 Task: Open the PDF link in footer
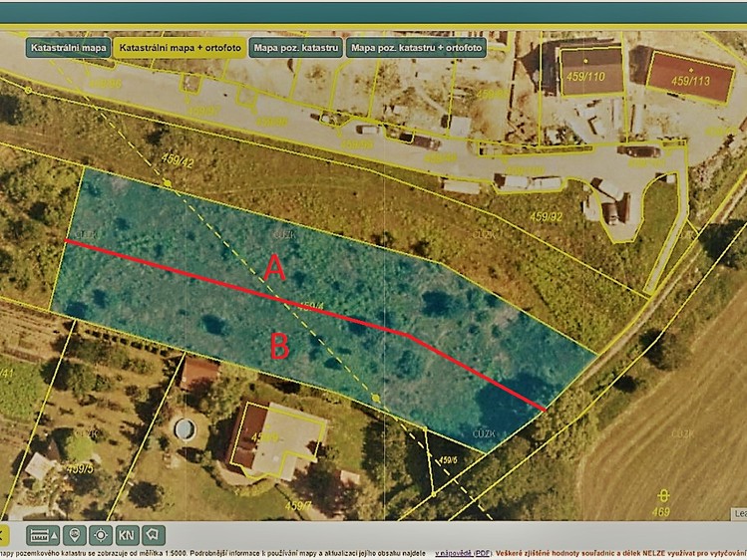[482, 554]
